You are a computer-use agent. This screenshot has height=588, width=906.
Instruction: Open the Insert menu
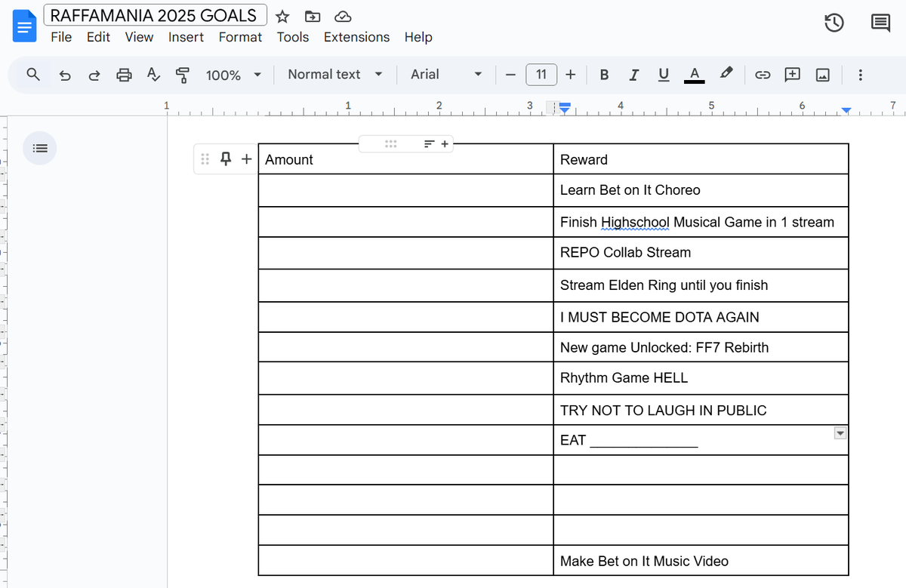186,37
